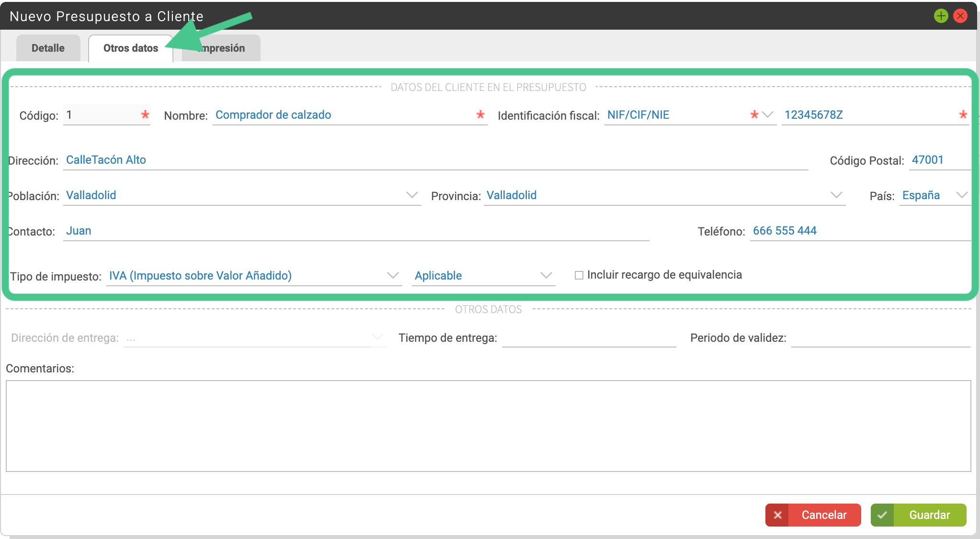Select the Otros datos tab

(x=131, y=48)
